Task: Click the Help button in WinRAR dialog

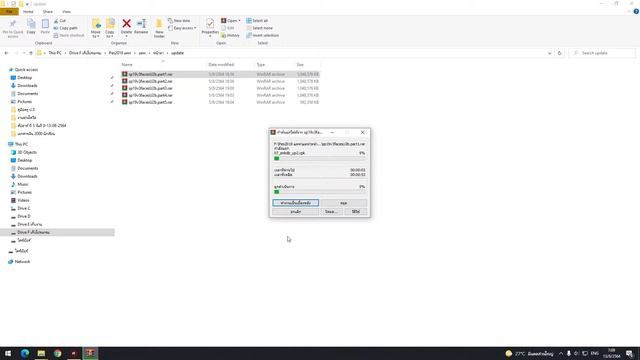Action: pos(356,212)
